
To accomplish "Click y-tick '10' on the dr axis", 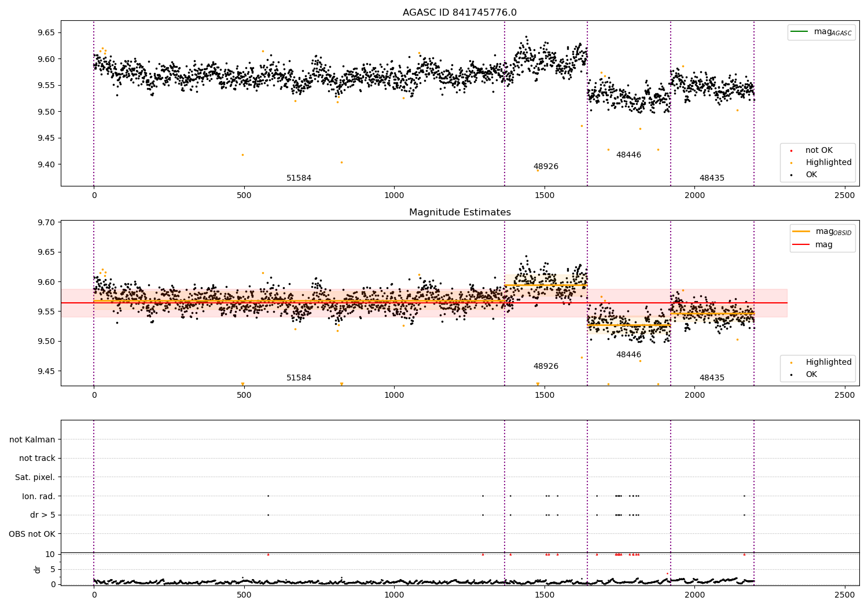I will pyautogui.click(x=50, y=554).
